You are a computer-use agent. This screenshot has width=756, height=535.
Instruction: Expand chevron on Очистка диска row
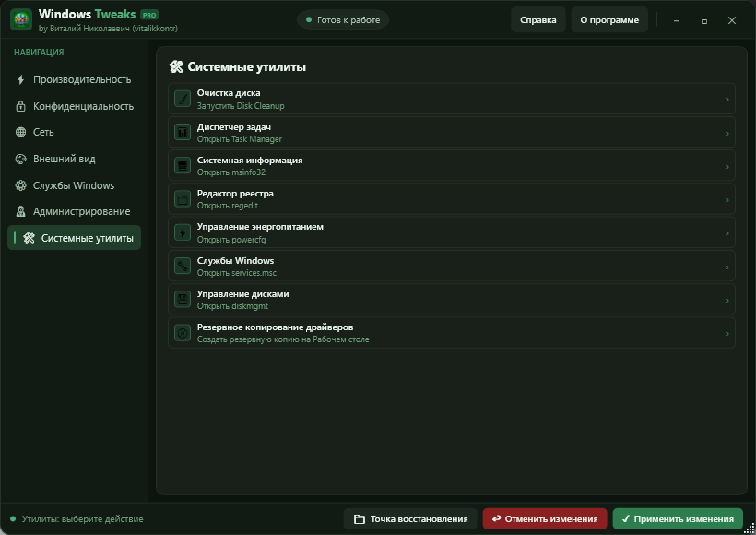[x=727, y=100]
